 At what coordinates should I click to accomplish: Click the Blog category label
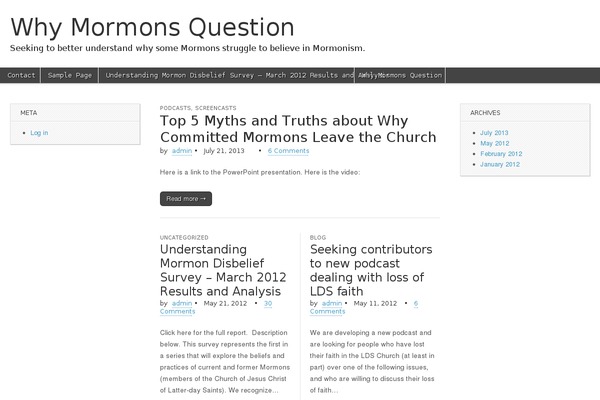(x=318, y=237)
